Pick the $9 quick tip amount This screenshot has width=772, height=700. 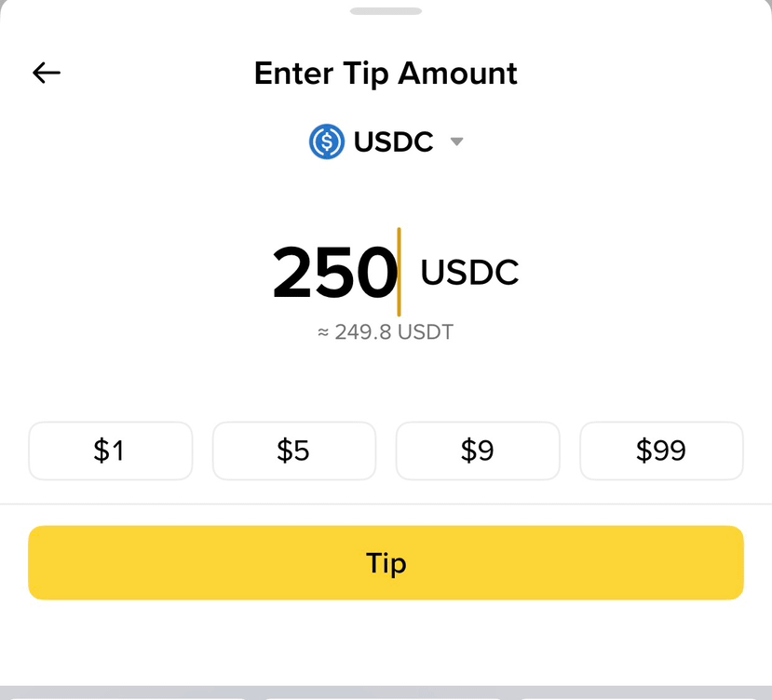tap(478, 451)
